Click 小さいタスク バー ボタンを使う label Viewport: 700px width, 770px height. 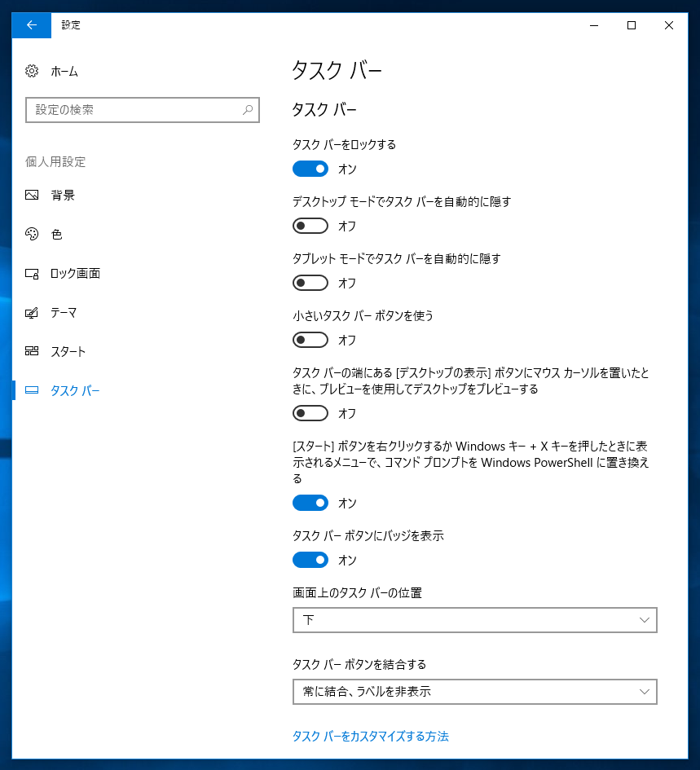coord(363,315)
